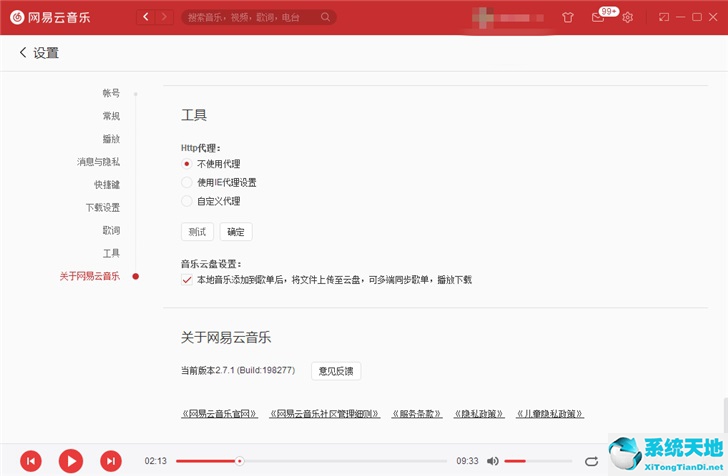Jump to 常规 settings section
The height and width of the screenshot is (476, 728).
click(x=111, y=116)
